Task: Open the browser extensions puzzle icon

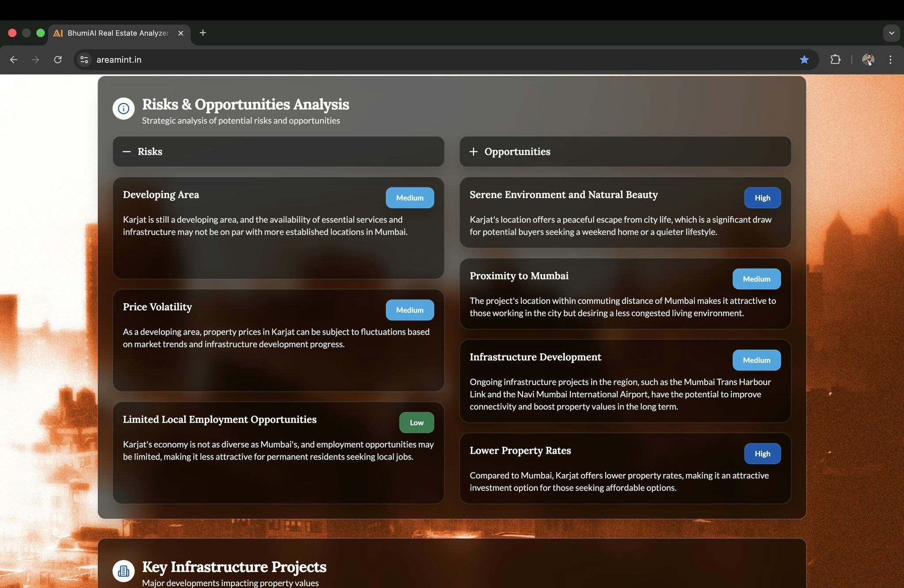Action: pos(835,60)
